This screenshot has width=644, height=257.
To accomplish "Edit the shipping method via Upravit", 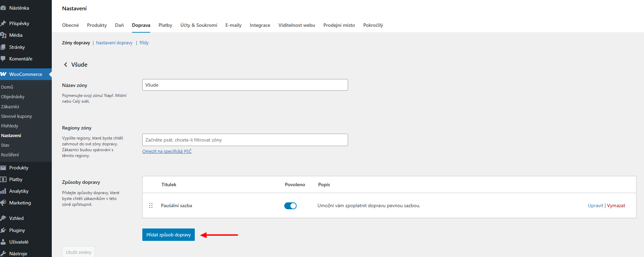I will tap(595, 205).
